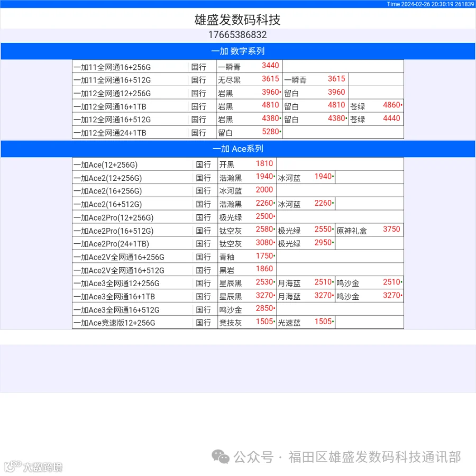Click the 一加 数字系列 section header

pos(238,51)
